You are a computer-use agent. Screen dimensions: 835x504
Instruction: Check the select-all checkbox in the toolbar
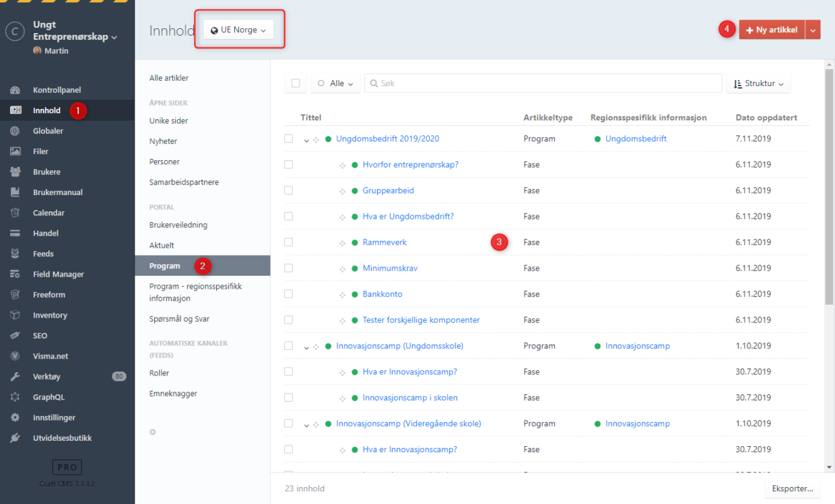click(x=296, y=83)
